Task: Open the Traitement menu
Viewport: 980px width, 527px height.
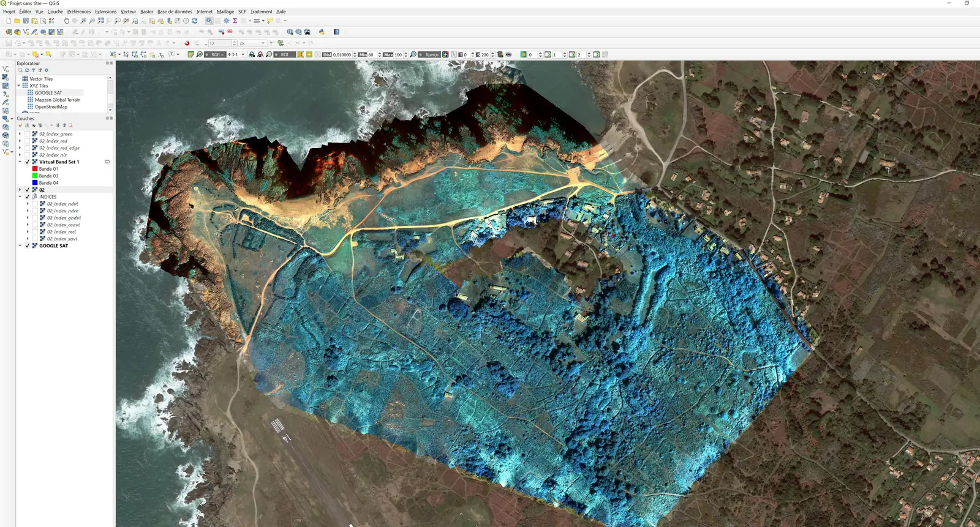Action: [x=261, y=12]
